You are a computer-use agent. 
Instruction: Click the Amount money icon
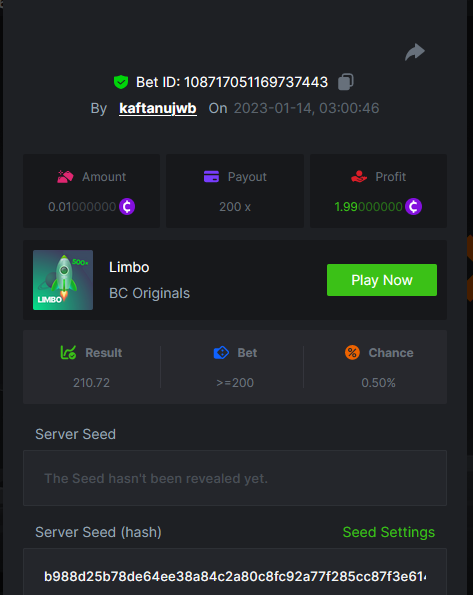65,177
